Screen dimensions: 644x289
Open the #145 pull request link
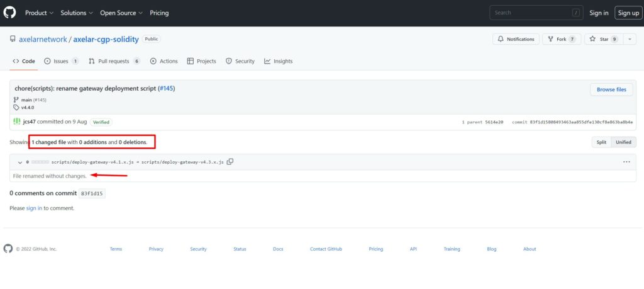tap(166, 88)
